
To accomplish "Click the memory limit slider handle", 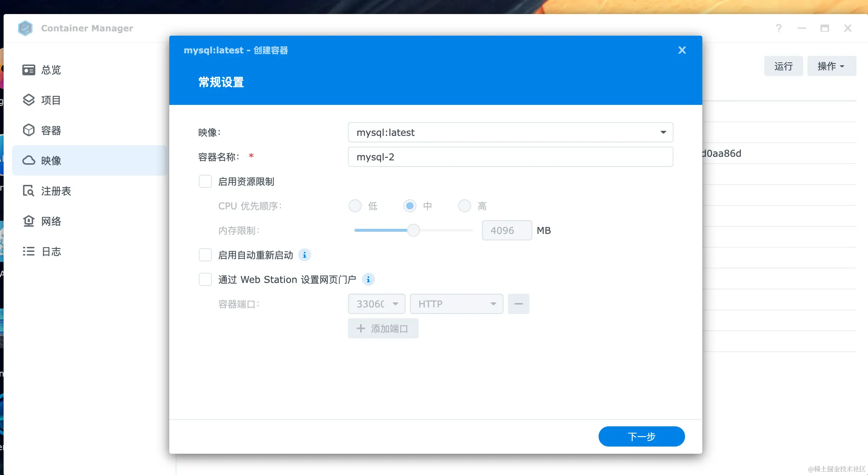I will pos(413,230).
